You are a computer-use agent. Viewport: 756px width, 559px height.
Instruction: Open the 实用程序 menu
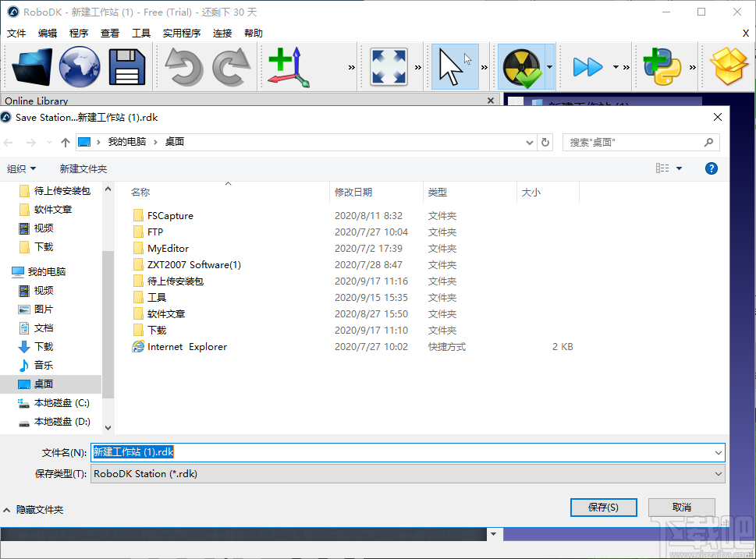[x=182, y=34]
